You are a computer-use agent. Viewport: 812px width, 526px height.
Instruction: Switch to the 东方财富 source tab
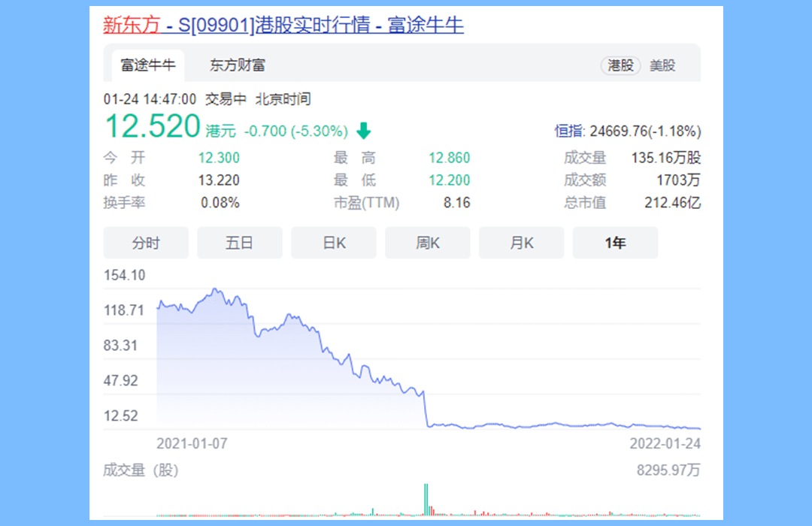[238, 65]
